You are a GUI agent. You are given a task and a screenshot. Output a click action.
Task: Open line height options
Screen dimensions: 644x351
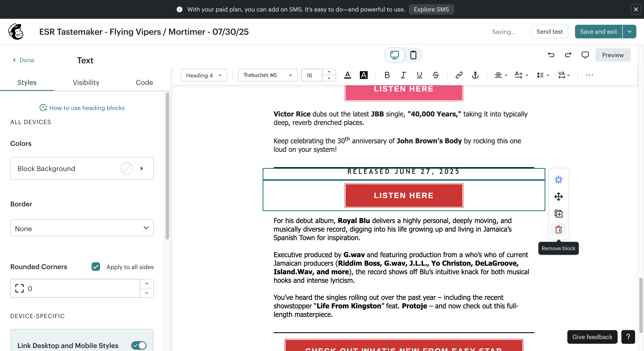(x=542, y=75)
